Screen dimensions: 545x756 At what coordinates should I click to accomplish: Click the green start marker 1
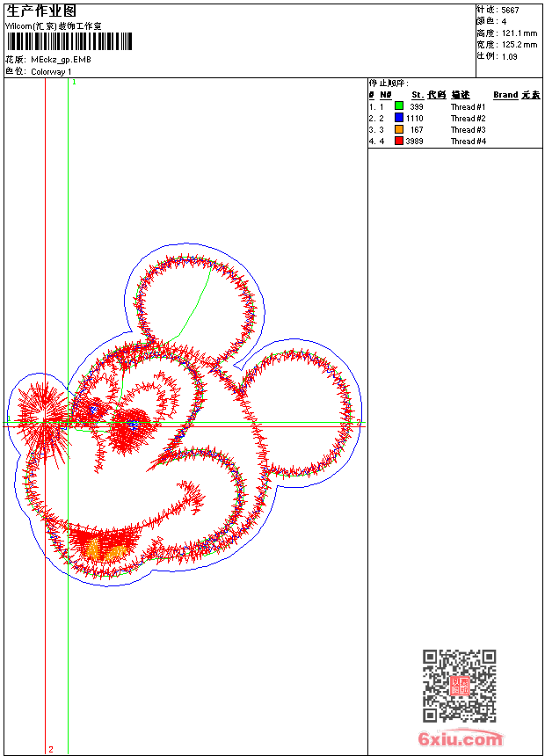point(74,82)
